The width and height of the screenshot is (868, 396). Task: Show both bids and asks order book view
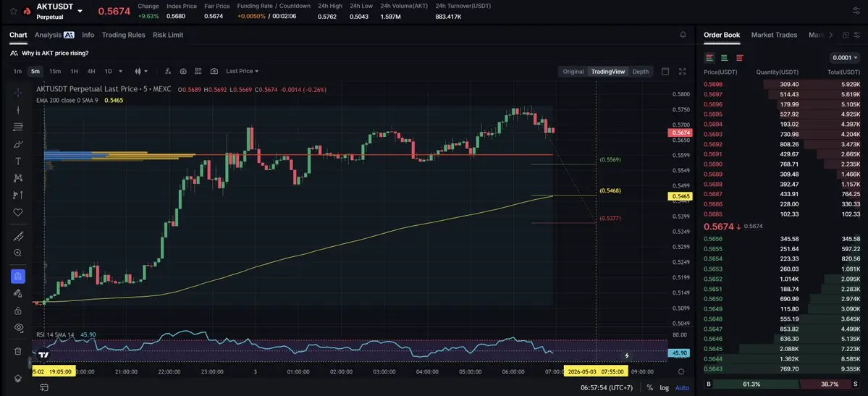pos(709,58)
